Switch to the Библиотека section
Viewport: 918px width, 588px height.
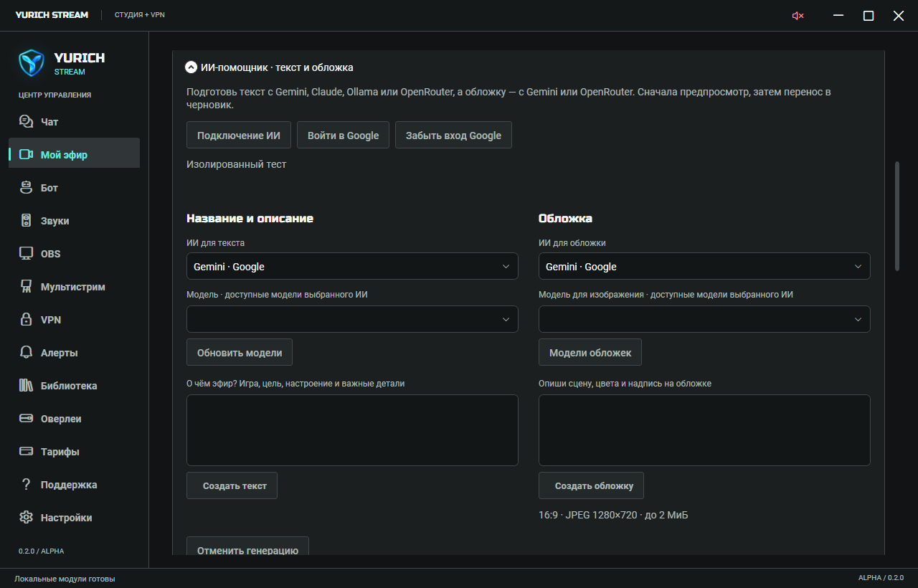[74, 386]
